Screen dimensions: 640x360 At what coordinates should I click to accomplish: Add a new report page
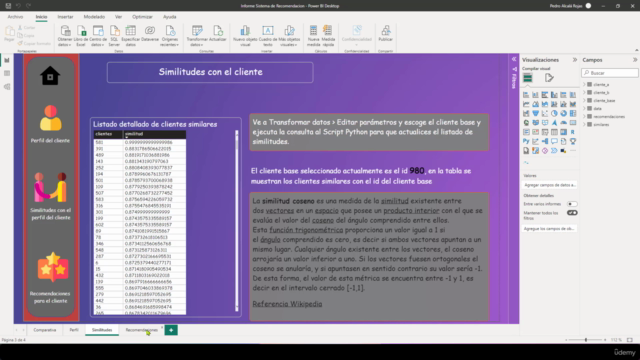171,330
